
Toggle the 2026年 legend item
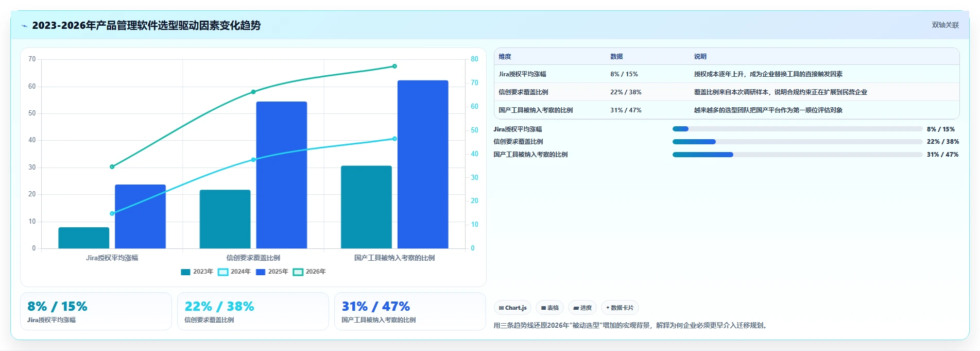[310, 272]
